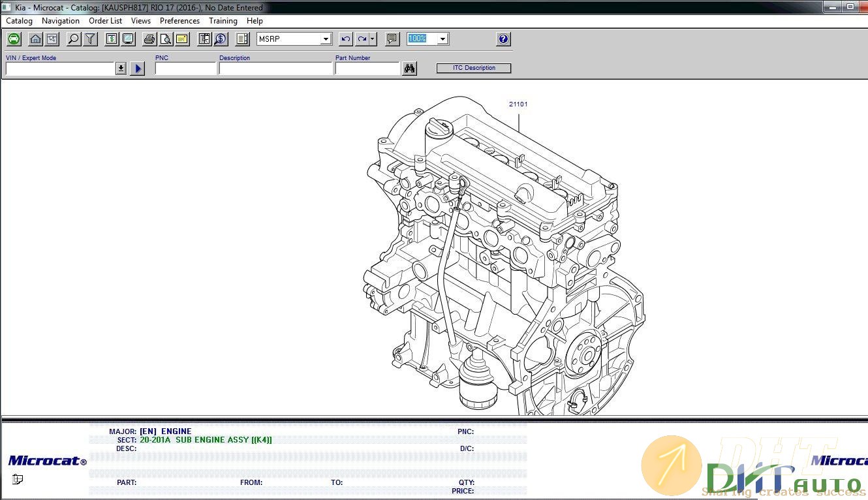Image resolution: width=868 pixels, height=500 pixels.
Task: Open the Order List menu
Action: 106,21
